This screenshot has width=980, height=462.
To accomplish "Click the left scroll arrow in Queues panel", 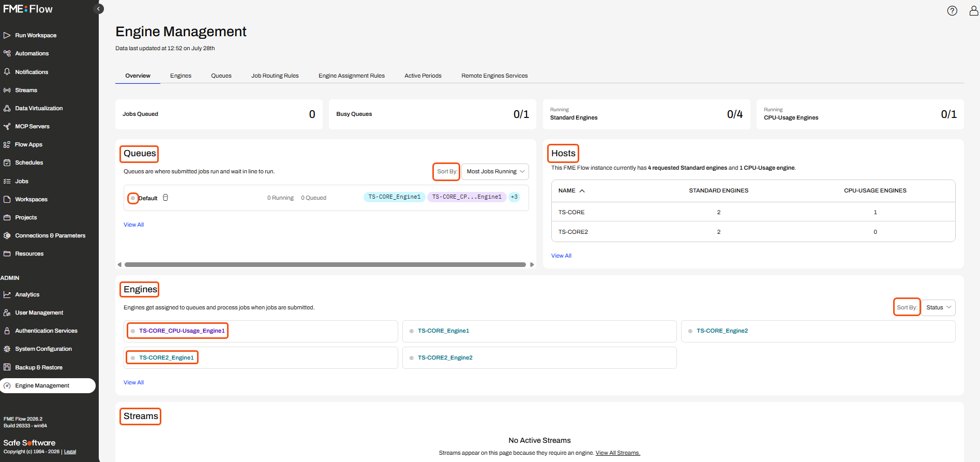I will pyautogui.click(x=119, y=264).
